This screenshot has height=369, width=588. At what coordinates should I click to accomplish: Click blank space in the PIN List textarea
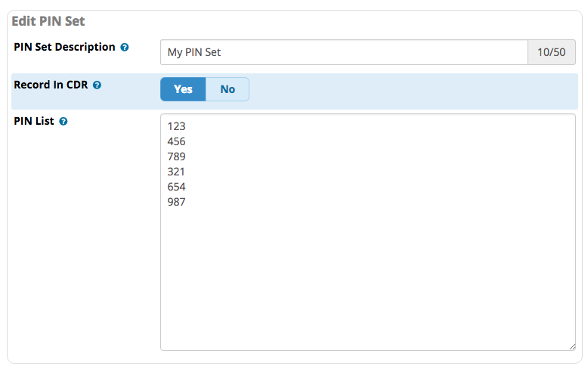pos(367,278)
